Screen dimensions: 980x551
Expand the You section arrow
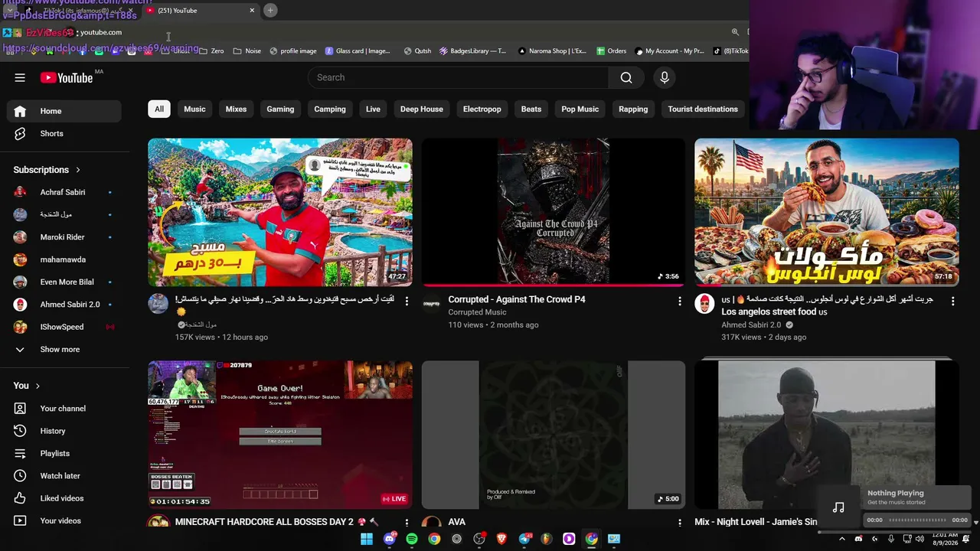click(x=38, y=386)
